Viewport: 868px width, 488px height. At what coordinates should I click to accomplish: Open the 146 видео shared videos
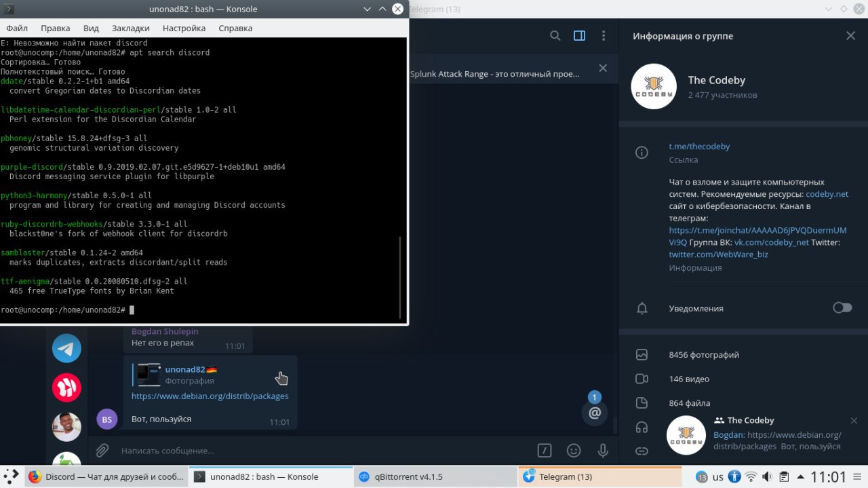(x=689, y=379)
